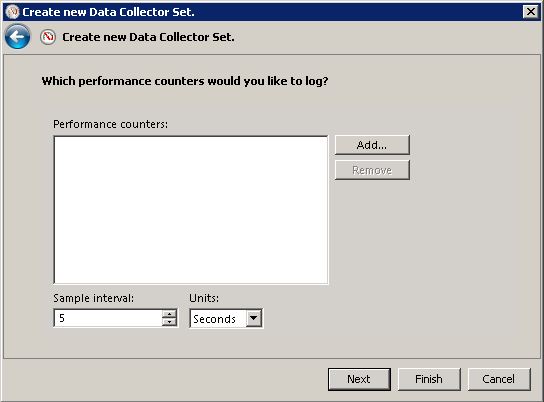The width and height of the screenshot is (544, 402).
Task: Open the Add... counters dialog
Action: pos(372,145)
